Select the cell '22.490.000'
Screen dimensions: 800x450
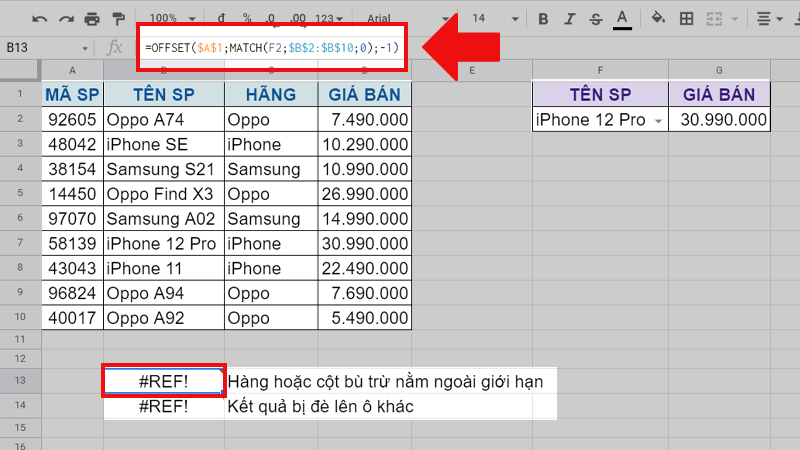coord(365,268)
